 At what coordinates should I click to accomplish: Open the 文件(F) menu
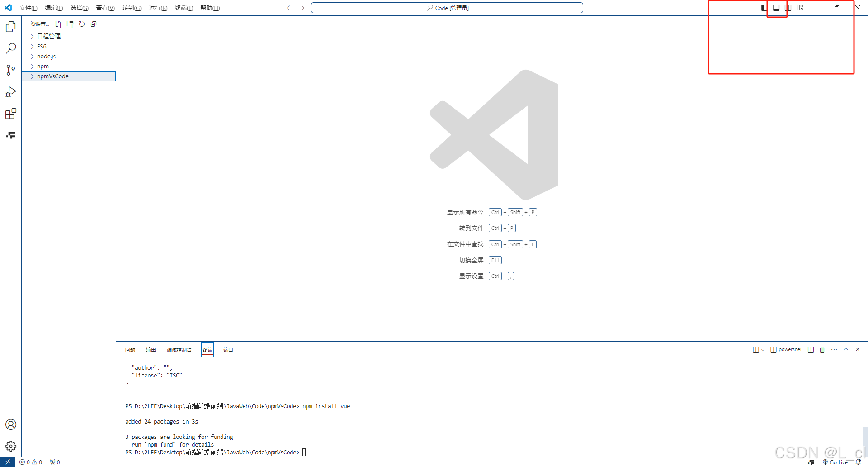pyautogui.click(x=28, y=8)
